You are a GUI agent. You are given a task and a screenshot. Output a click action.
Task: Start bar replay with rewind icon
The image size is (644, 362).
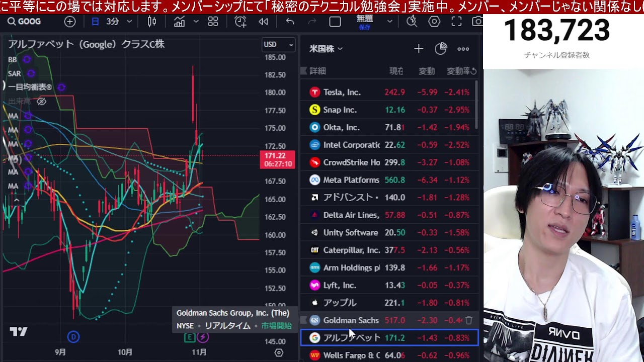click(x=263, y=22)
